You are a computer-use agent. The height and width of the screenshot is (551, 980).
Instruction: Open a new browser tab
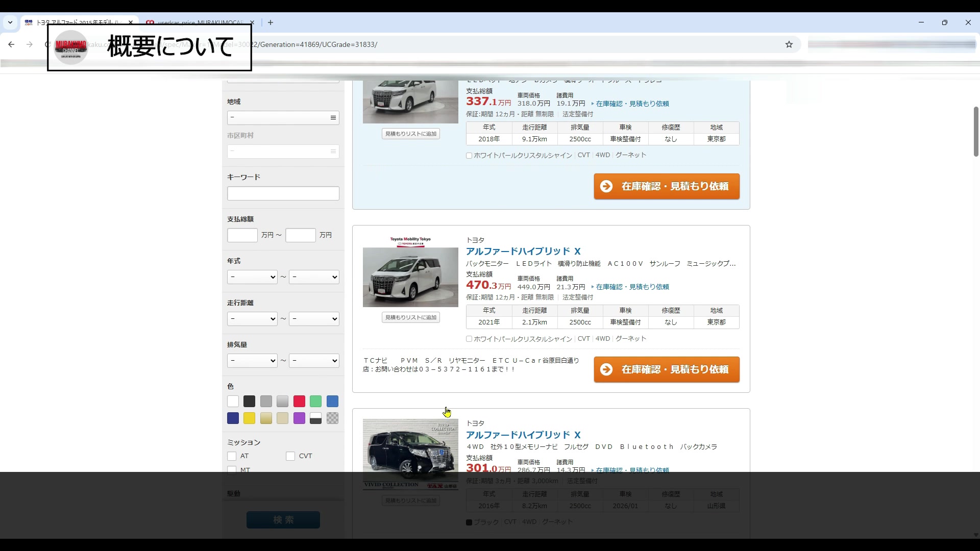click(271, 22)
